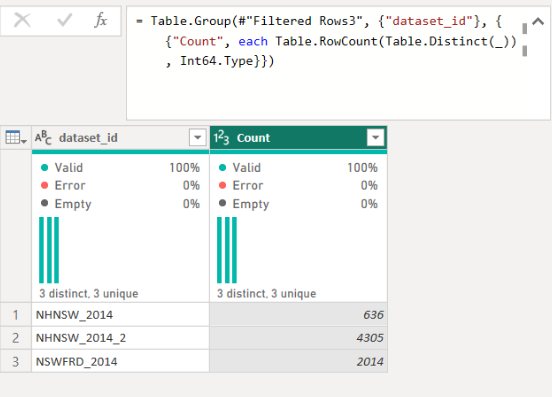The image size is (552, 397).
Task: Click the Error 0% stat in dataset_id
Action: point(120,185)
